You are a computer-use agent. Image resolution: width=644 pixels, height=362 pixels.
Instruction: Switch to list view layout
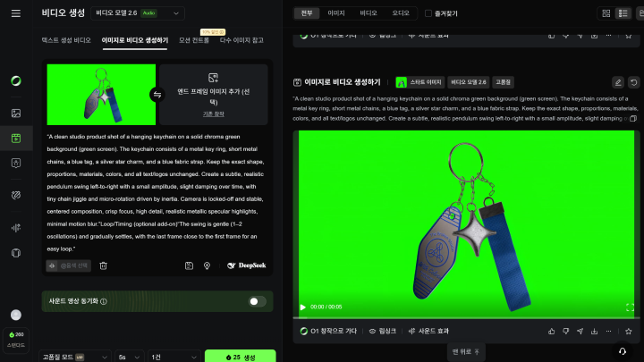623,13
